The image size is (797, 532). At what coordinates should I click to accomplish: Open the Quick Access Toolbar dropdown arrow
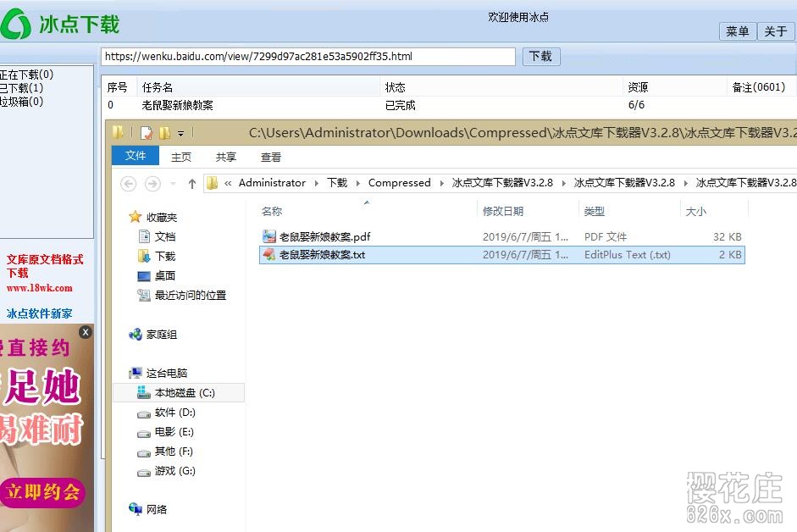pyautogui.click(x=181, y=134)
